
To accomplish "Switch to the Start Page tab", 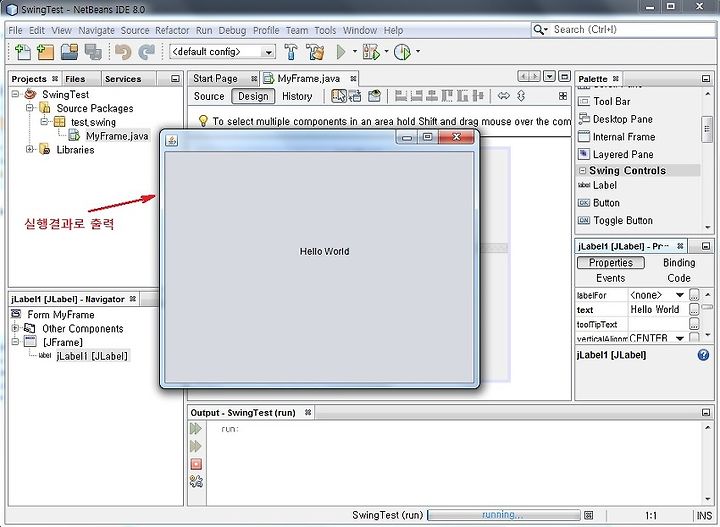I will (215, 78).
